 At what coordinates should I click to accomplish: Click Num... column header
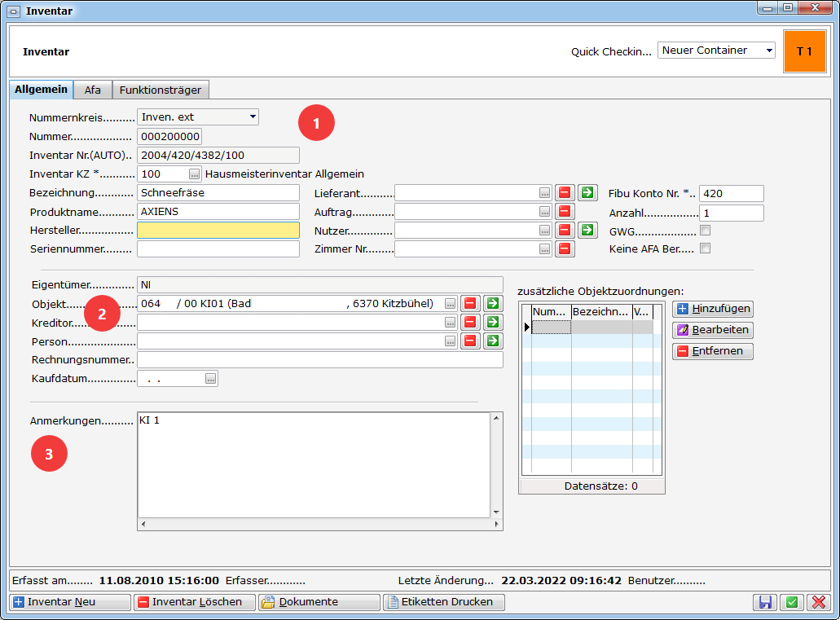[552, 312]
